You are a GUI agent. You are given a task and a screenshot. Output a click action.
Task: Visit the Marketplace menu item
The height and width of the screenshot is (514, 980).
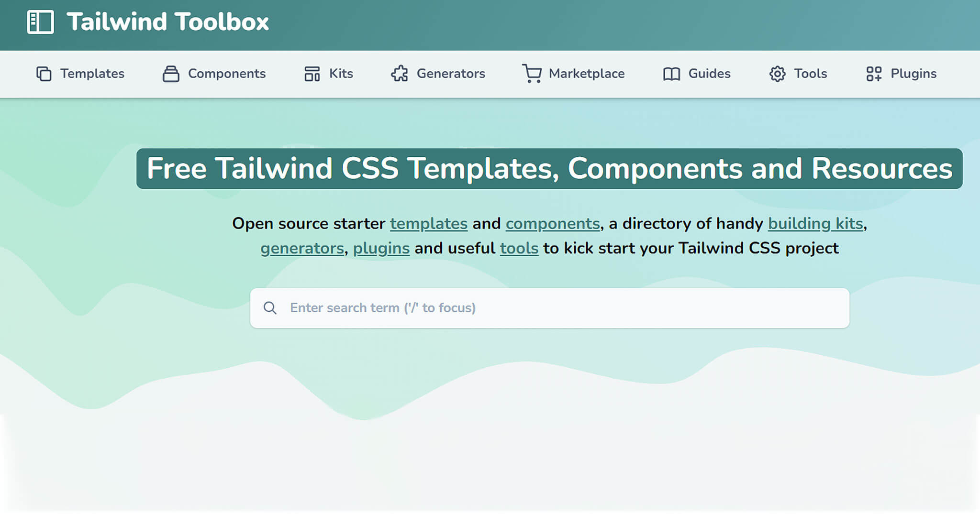click(x=587, y=74)
